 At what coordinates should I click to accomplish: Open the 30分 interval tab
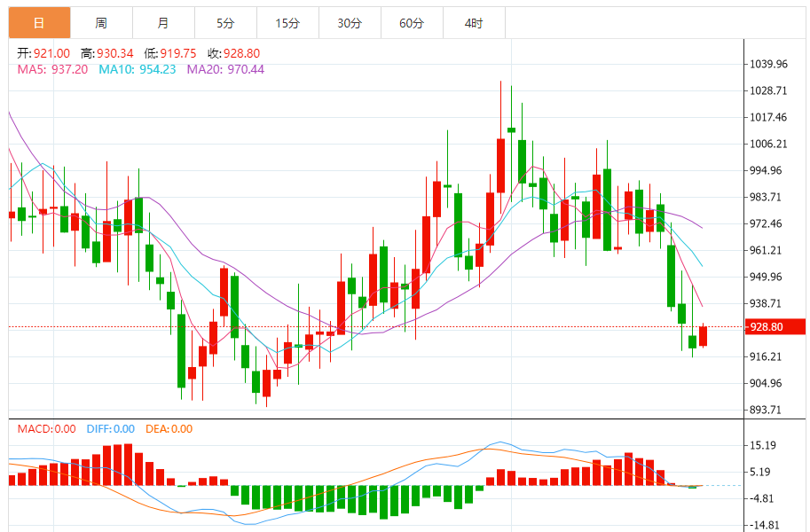pyautogui.click(x=350, y=23)
